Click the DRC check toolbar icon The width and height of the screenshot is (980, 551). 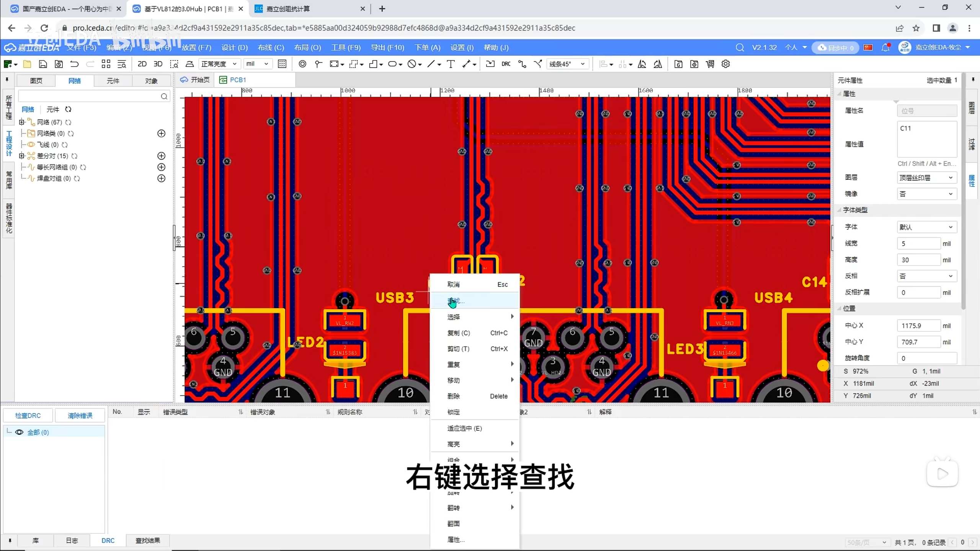pos(506,64)
